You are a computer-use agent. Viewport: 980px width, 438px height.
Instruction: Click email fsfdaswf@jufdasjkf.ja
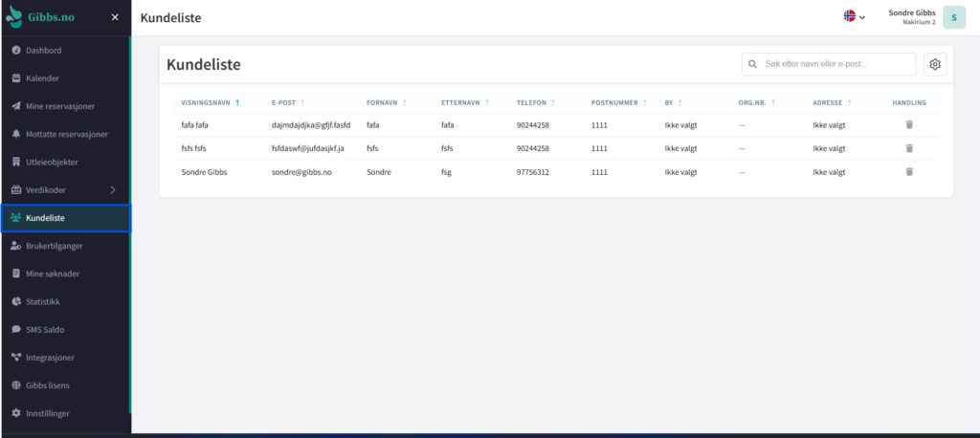308,148
